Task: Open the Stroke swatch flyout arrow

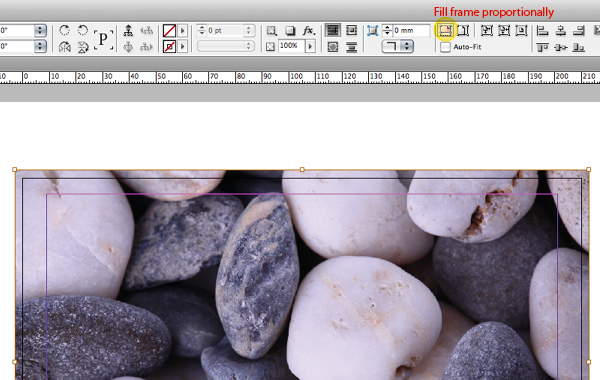Action: point(183,47)
